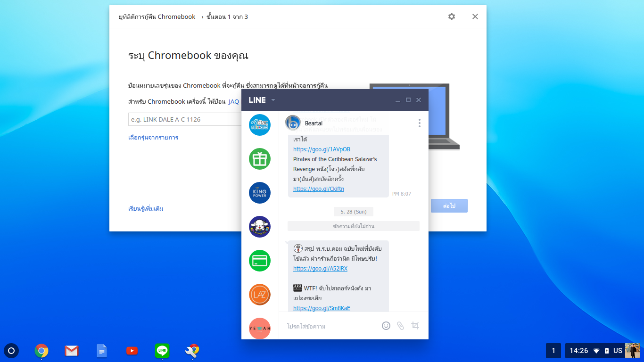Close the Chromebook Recovery Utility window
The image size is (644, 362).
(475, 16)
